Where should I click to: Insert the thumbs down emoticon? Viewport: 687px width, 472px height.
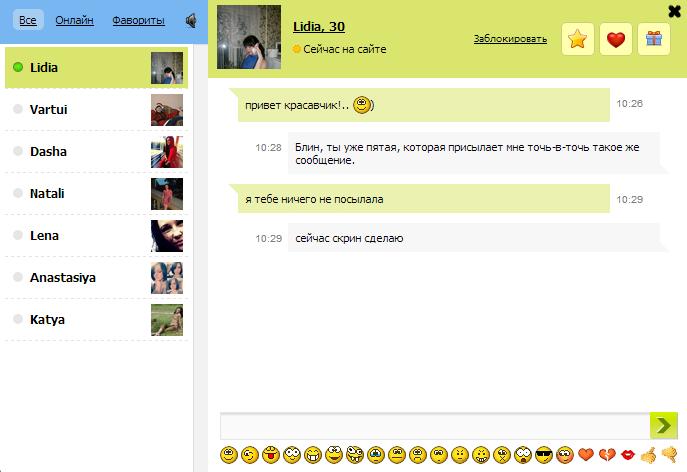[669, 454]
